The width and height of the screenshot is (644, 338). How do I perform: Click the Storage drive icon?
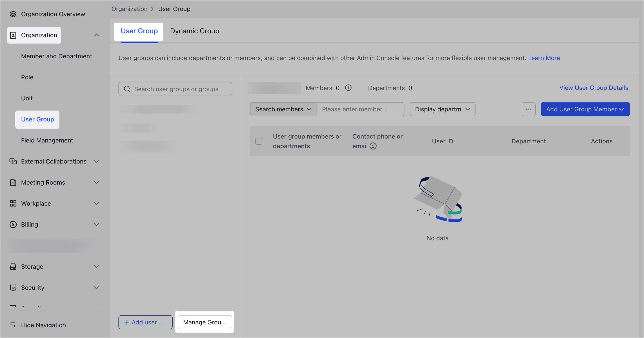[x=13, y=267]
